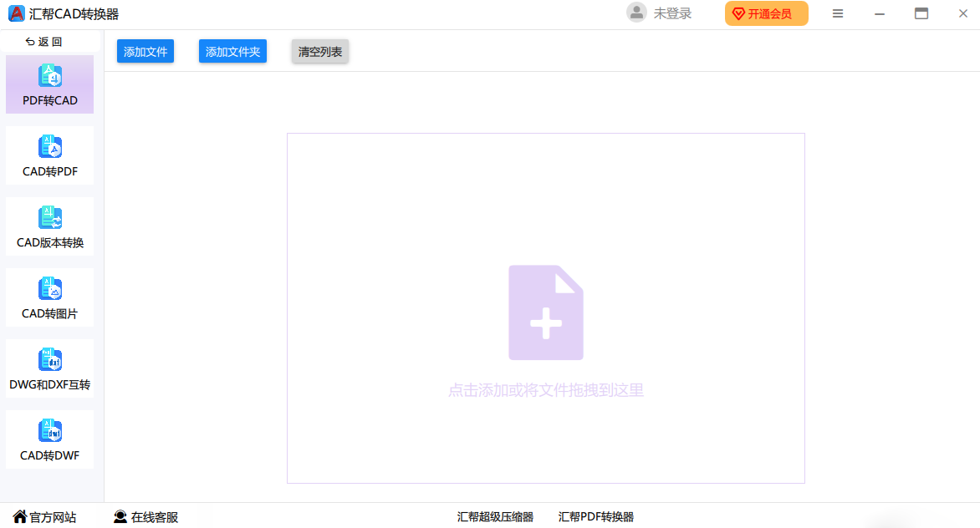
Task: Click the 汇帮CAD转换器 app logo
Action: coord(15,13)
